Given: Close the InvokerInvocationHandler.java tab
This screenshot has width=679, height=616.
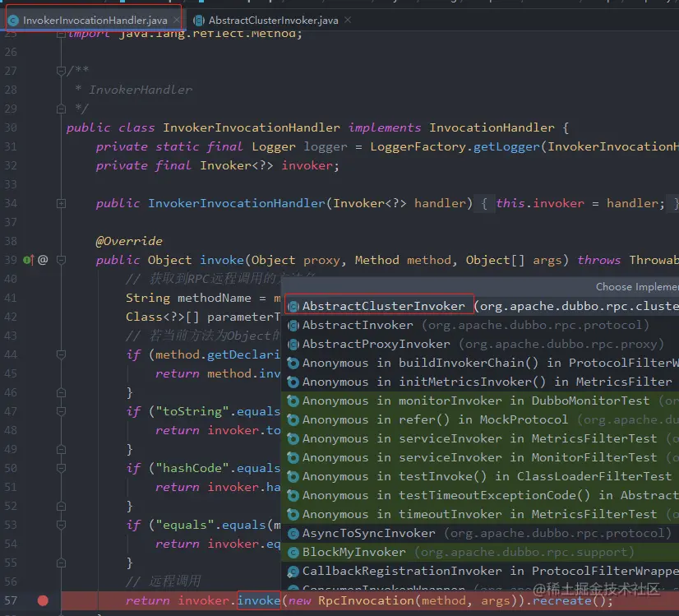Looking at the screenshot, I should coord(176,20).
